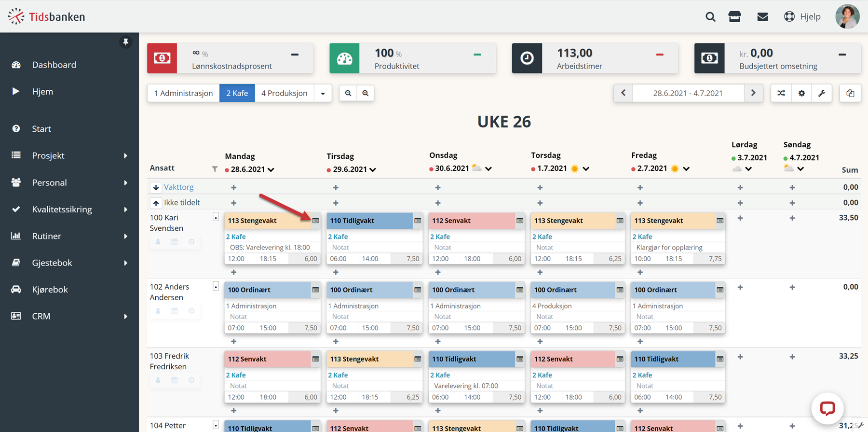The width and height of the screenshot is (868, 432).
Task: Open the department tabs dropdown arrow
Action: pos(323,93)
